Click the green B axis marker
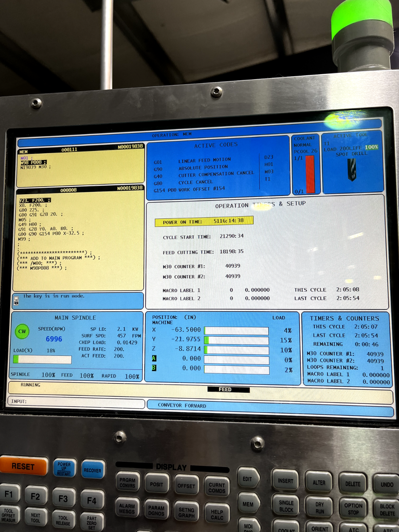 click(154, 368)
